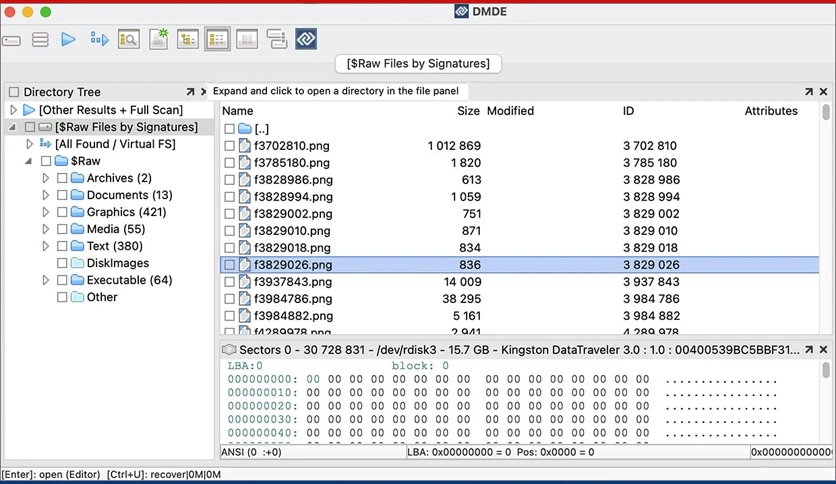Click the size value 1 012 869
Screen dimensions: 836x484
tap(454, 146)
